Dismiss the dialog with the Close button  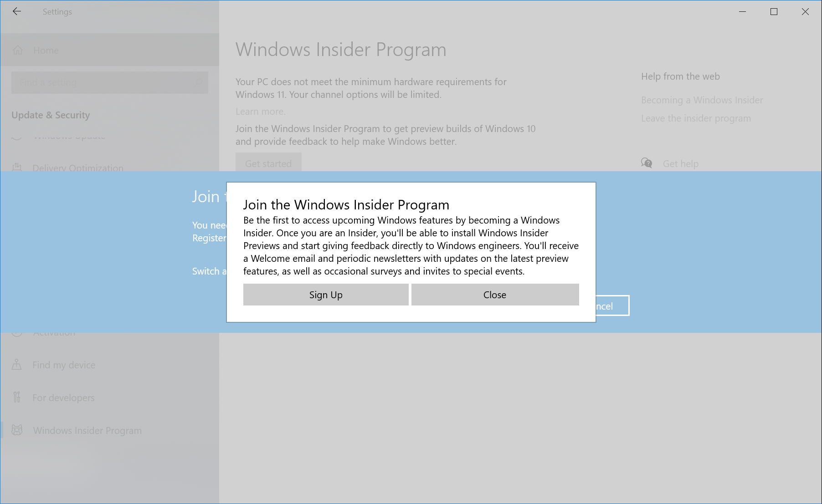[x=495, y=295]
